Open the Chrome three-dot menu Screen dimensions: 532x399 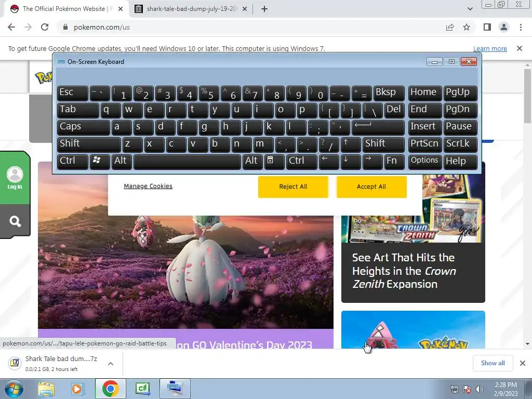[521, 27]
